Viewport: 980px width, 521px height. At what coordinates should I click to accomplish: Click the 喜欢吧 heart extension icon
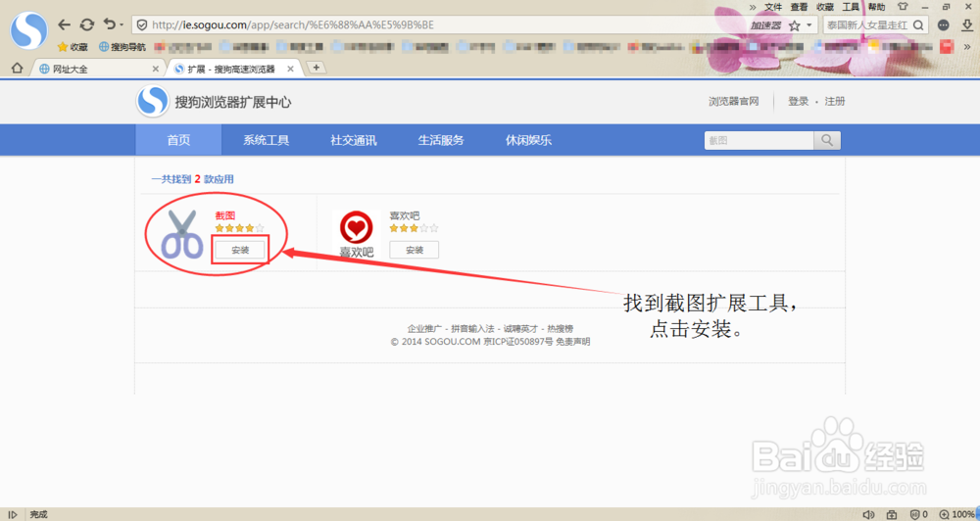[357, 234]
